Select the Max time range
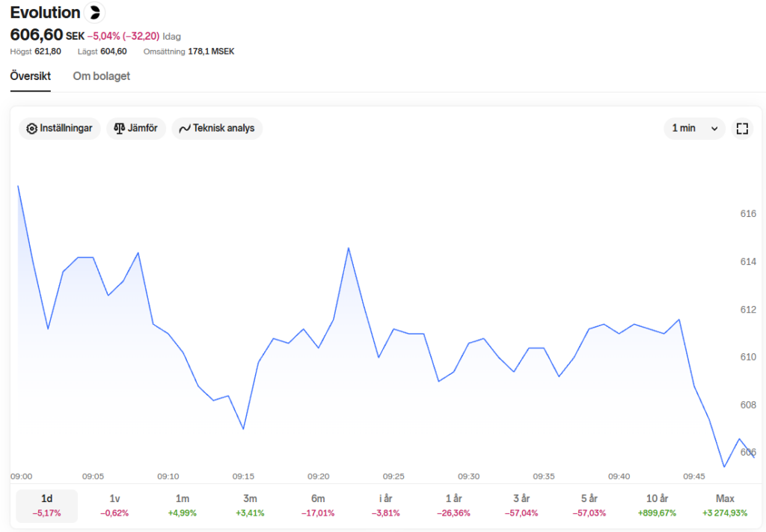Image resolution: width=766 pixels, height=532 pixels. 724,506
